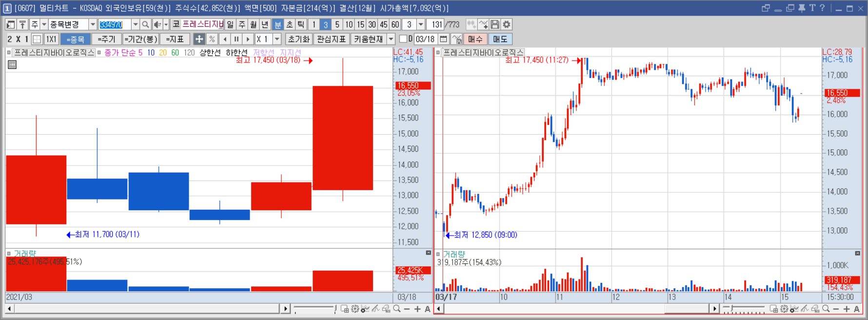Click the data grid icon under chart title

click(12, 64)
